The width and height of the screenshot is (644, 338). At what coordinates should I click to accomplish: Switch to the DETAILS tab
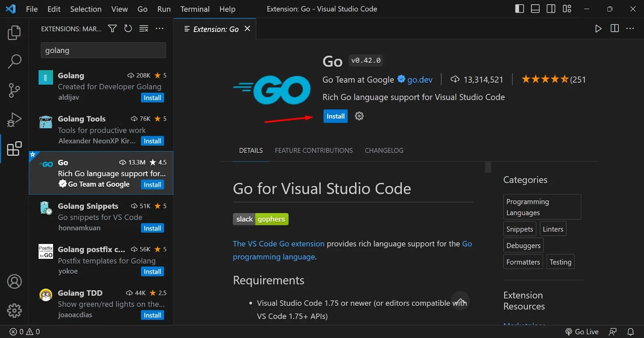pos(251,150)
